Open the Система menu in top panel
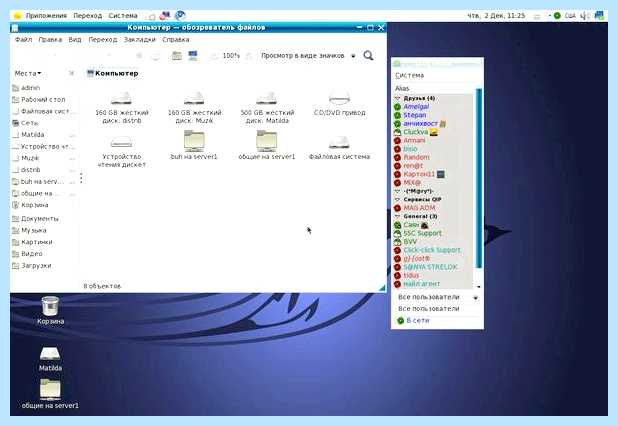Image resolution: width=618 pixels, height=426 pixels. [x=123, y=16]
